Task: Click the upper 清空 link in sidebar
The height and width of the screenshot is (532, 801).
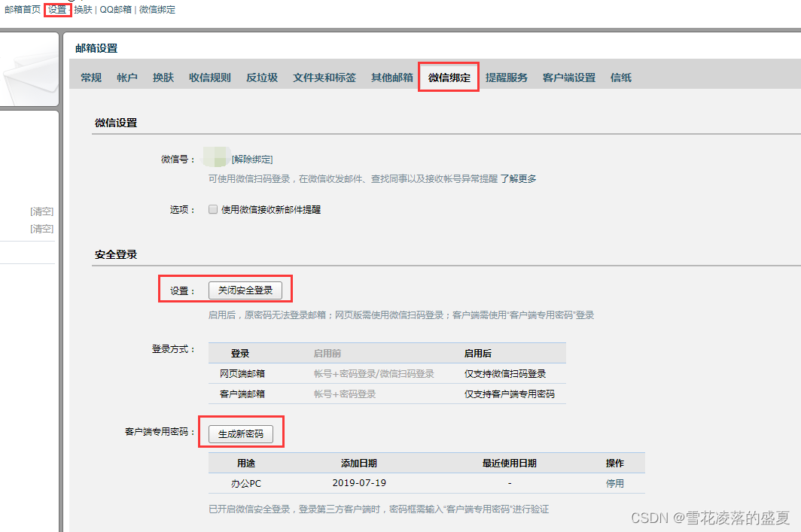Action: [42, 211]
